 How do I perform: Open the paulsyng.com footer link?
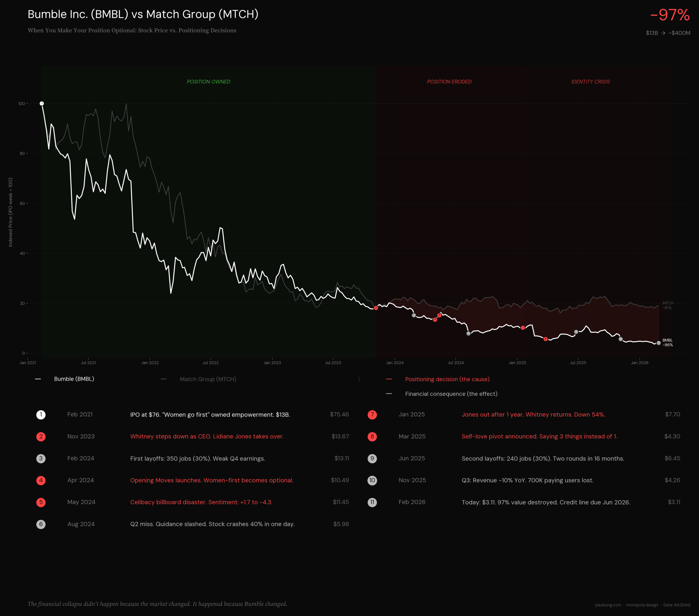(608, 605)
